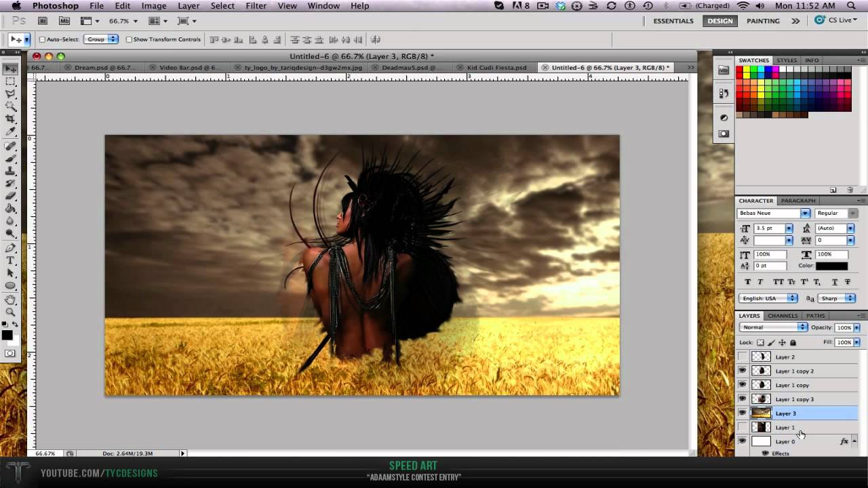
Task: Show Layer 2 with its visibility box
Action: coord(743,357)
